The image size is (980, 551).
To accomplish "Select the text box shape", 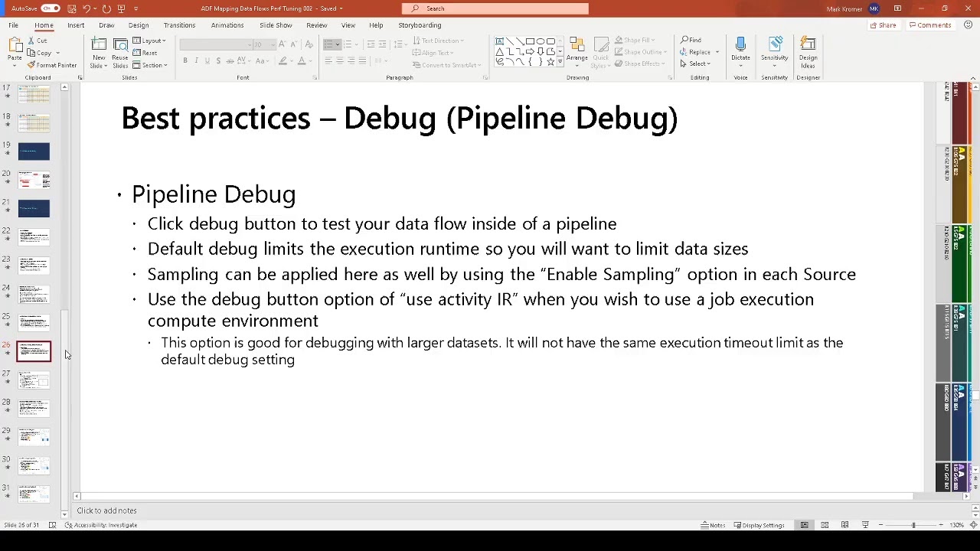I will (x=499, y=41).
